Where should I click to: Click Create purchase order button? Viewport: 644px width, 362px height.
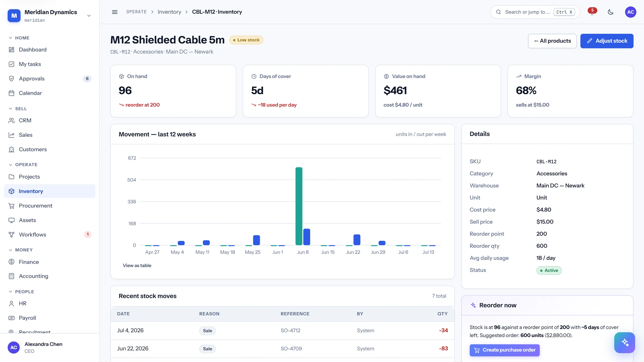pos(504,350)
